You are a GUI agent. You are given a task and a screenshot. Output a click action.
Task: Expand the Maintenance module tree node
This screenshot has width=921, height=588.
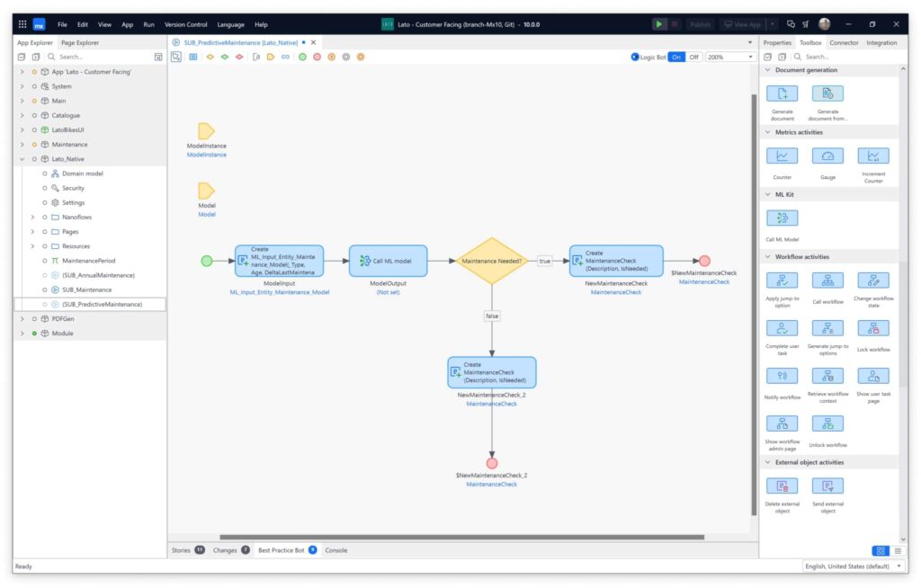click(x=22, y=145)
